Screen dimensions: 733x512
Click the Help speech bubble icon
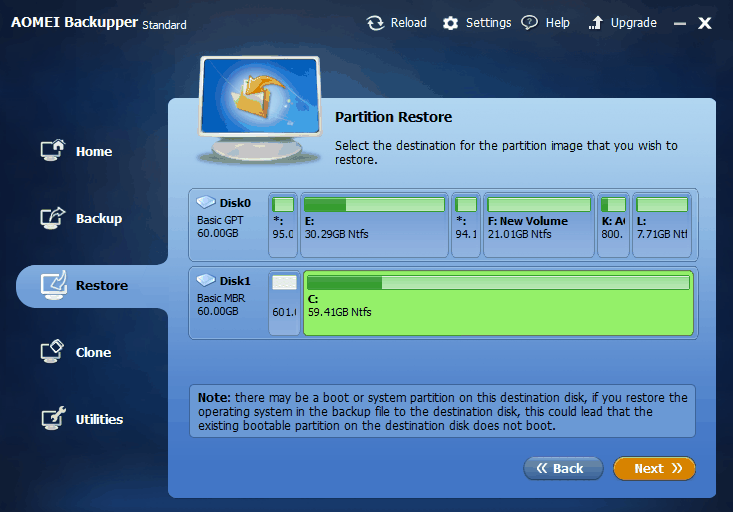(529, 22)
